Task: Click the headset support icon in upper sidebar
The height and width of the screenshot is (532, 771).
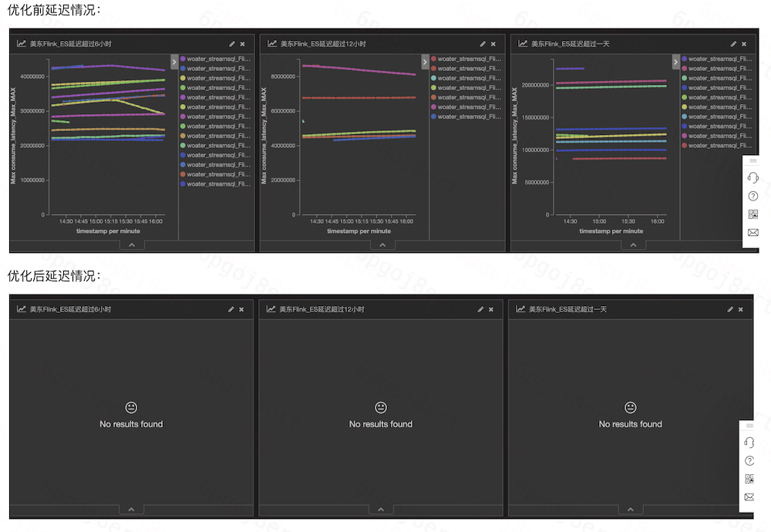Action: (x=752, y=177)
